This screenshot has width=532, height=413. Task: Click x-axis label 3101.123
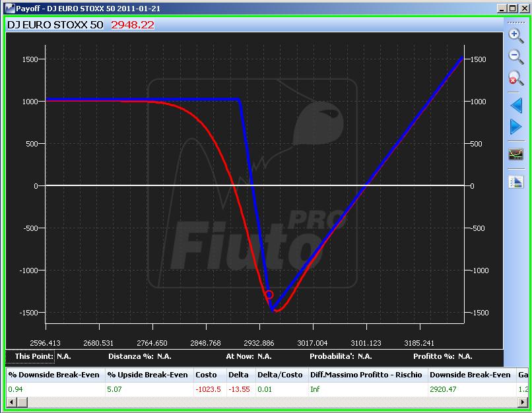366,343
